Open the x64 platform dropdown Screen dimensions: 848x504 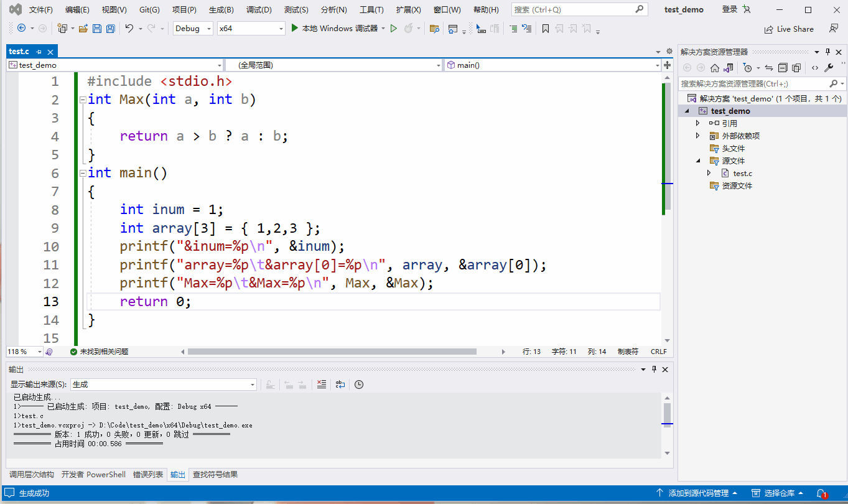click(x=251, y=29)
